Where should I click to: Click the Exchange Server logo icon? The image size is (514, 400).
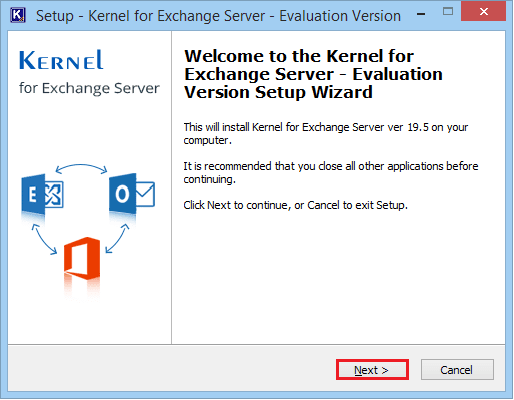click(42, 195)
